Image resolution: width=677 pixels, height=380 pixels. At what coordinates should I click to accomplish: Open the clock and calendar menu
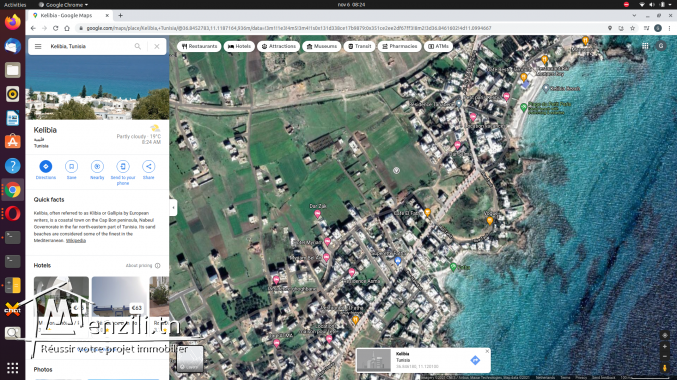click(x=351, y=5)
